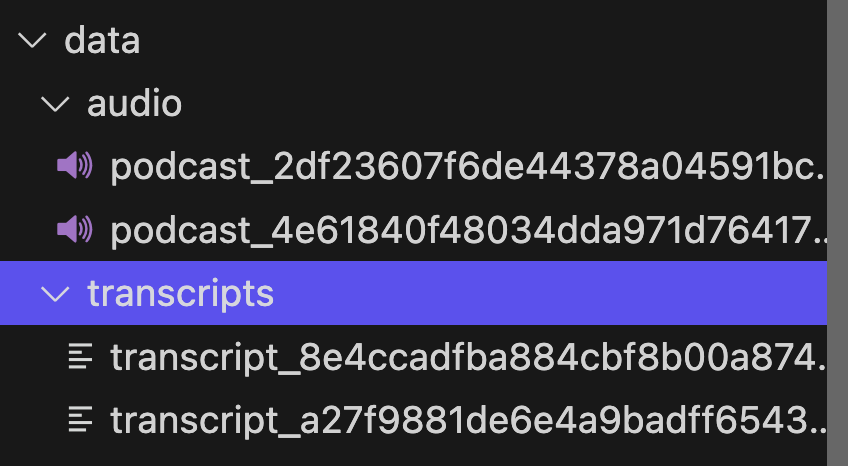Click the speaker icon for podcast_4e61840f48034dda971d76417

coord(75,229)
